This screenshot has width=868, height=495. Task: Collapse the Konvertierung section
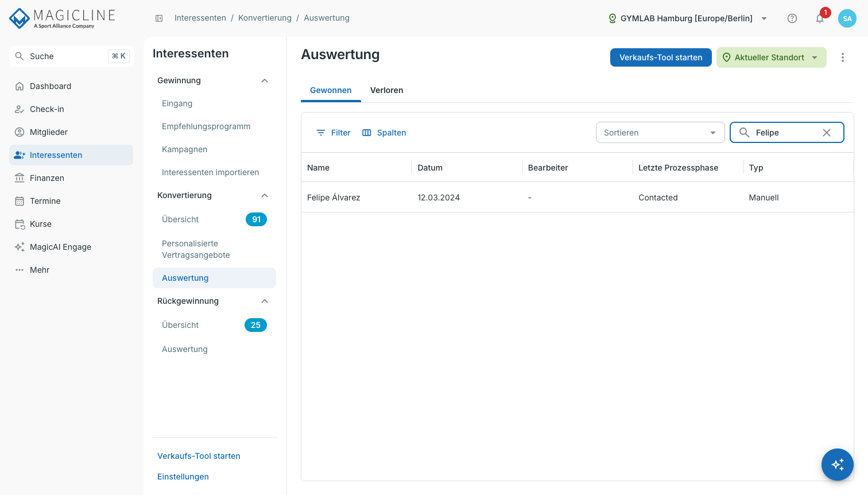[265, 195]
